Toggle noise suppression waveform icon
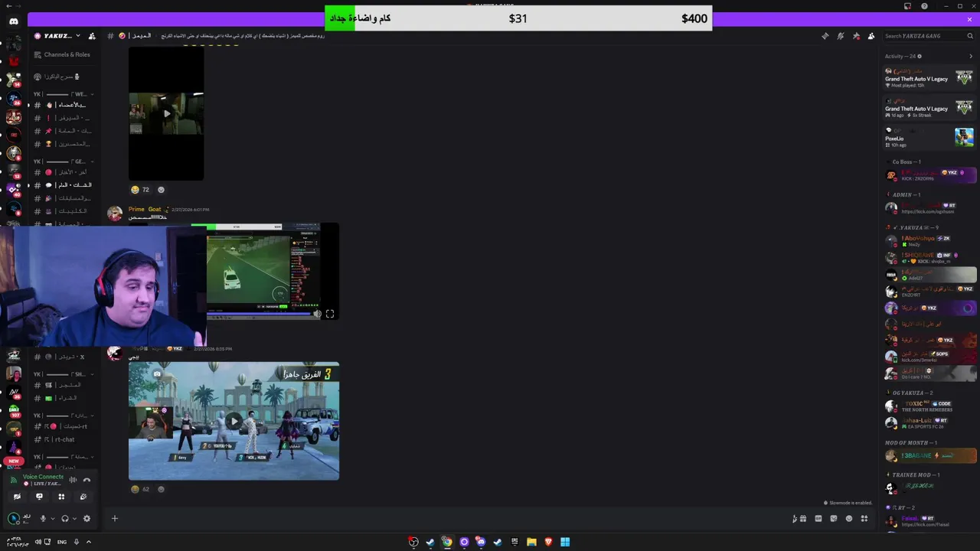The width and height of the screenshot is (980, 551). coord(73,480)
